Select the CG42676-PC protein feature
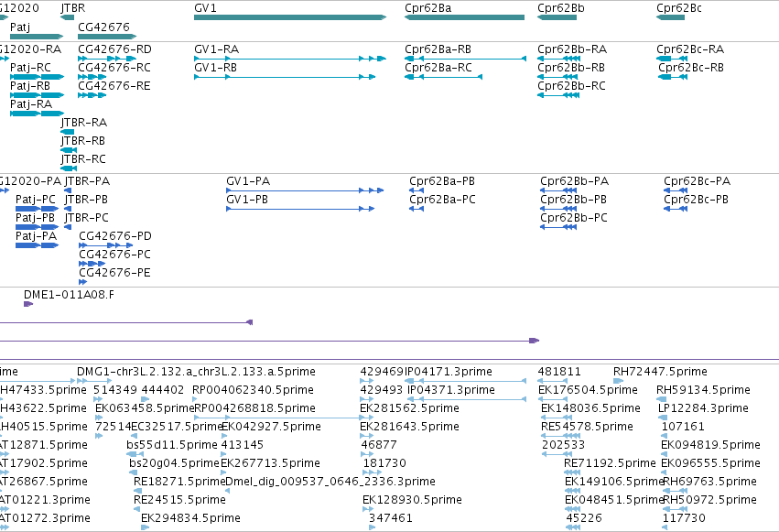This screenshot has width=779, height=532. click(x=92, y=264)
